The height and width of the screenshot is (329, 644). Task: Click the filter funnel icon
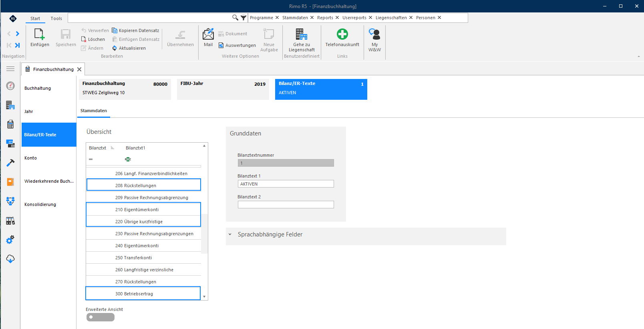tap(244, 18)
